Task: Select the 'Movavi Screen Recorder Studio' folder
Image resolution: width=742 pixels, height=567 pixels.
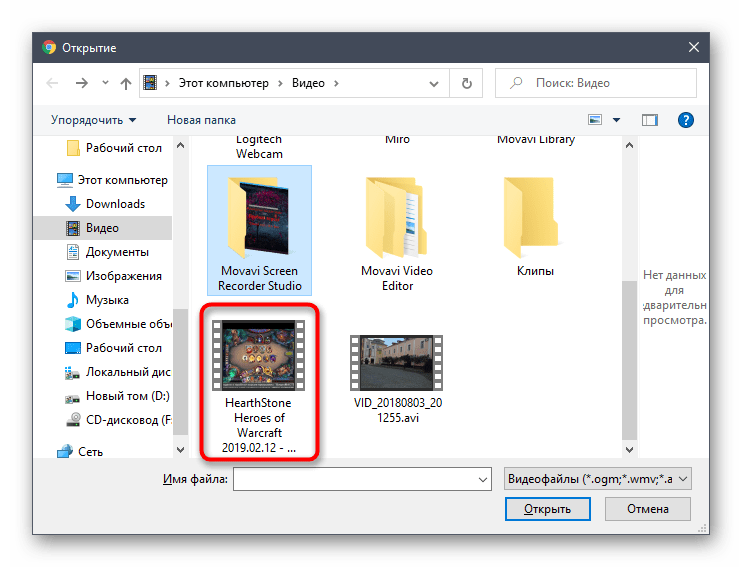Action: (259, 231)
